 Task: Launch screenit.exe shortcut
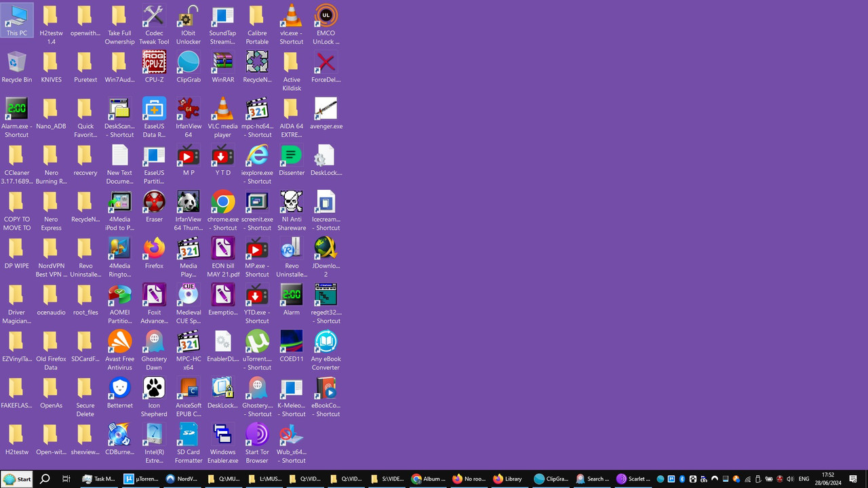257,211
